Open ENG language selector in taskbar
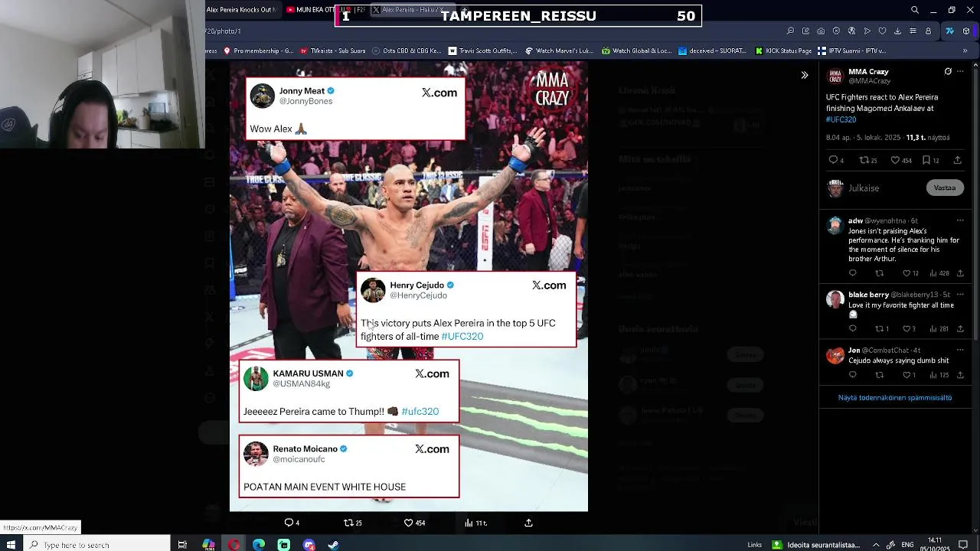The width and height of the screenshot is (980, 551). [907, 545]
